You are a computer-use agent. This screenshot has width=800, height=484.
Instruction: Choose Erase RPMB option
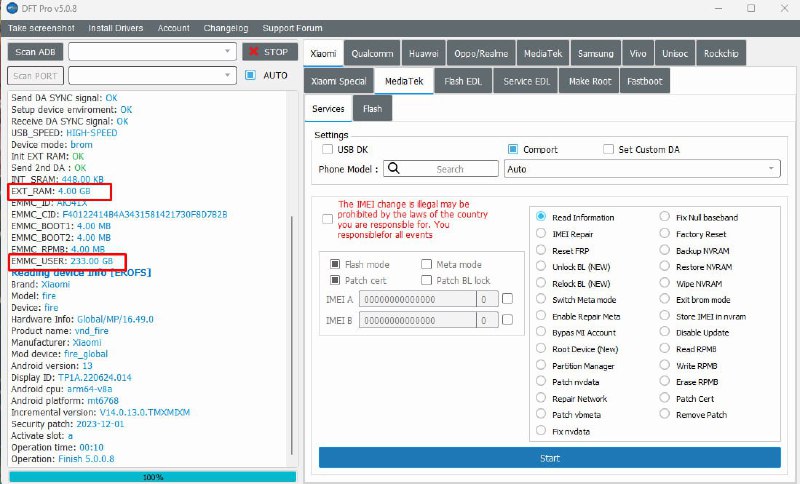coord(664,381)
